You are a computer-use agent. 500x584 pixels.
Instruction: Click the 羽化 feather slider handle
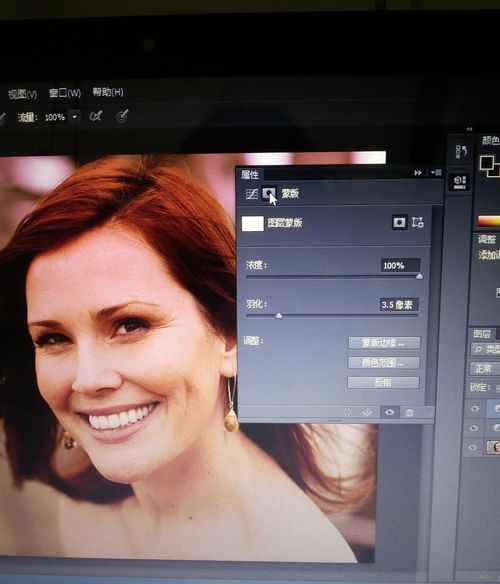click(x=279, y=316)
